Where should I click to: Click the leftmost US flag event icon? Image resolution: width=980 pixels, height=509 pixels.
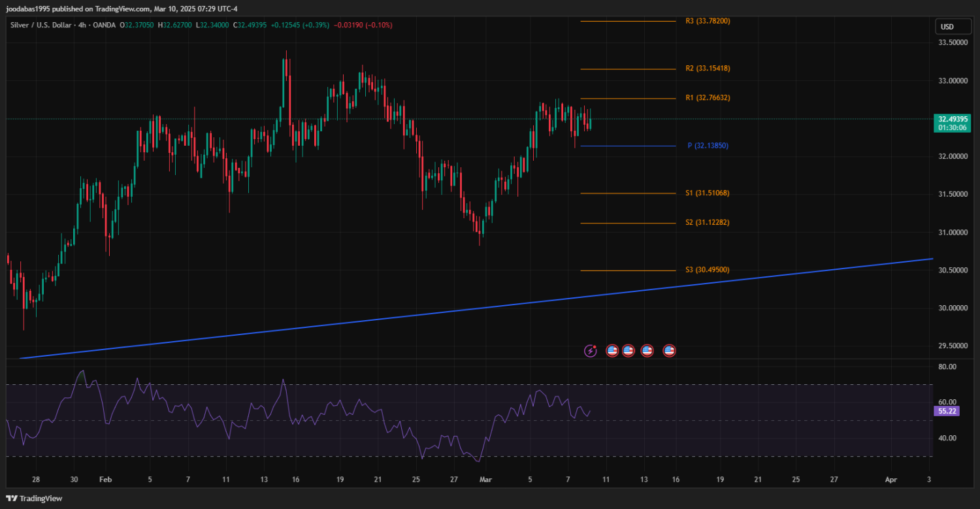point(612,351)
